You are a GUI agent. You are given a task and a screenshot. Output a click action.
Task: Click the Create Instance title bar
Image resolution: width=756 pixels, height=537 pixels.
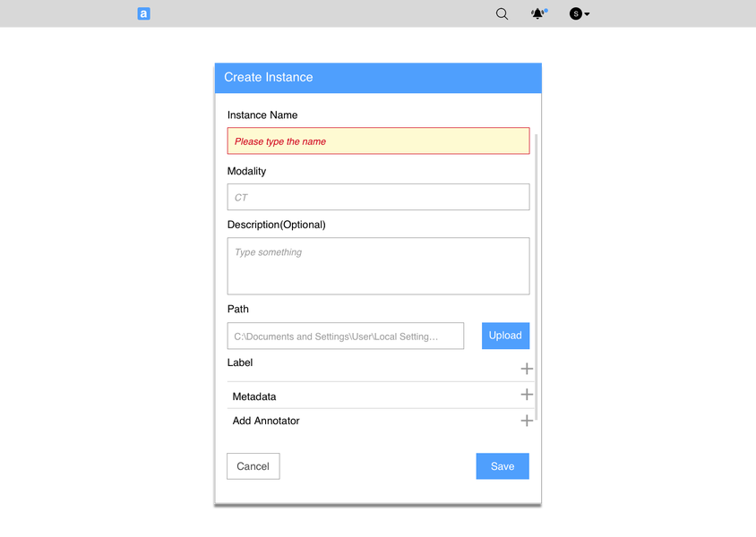click(378, 77)
